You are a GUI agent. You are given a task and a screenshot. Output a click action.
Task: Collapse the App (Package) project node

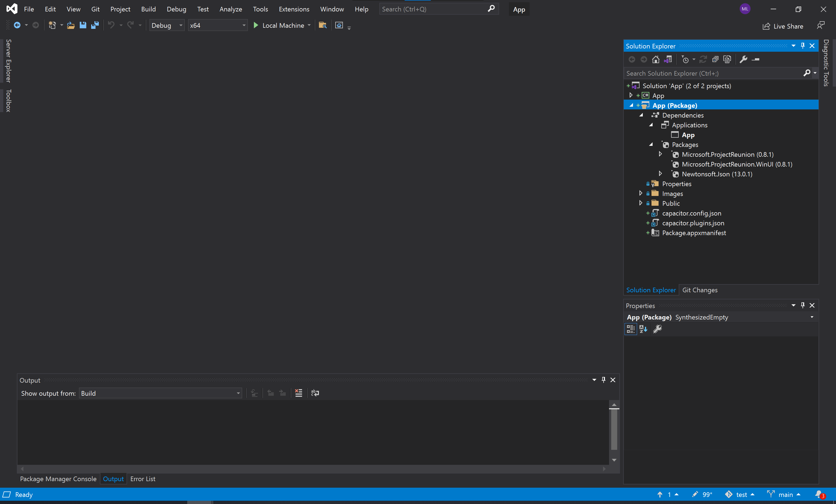pyautogui.click(x=631, y=105)
